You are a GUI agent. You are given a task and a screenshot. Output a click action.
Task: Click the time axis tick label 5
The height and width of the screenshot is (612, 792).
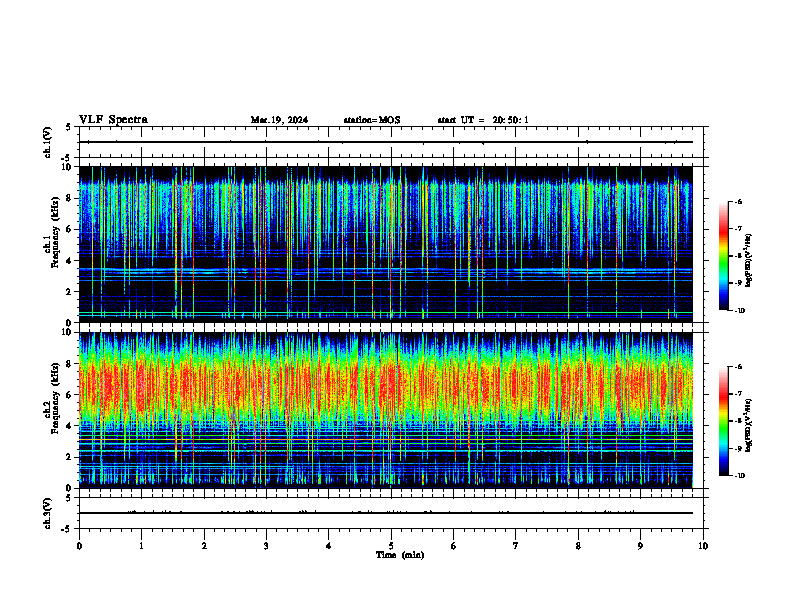pos(391,546)
